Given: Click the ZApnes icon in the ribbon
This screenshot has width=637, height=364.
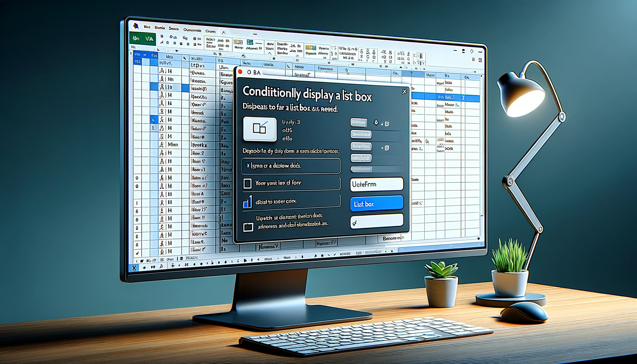Looking at the screenshot, I should [250, 43].
